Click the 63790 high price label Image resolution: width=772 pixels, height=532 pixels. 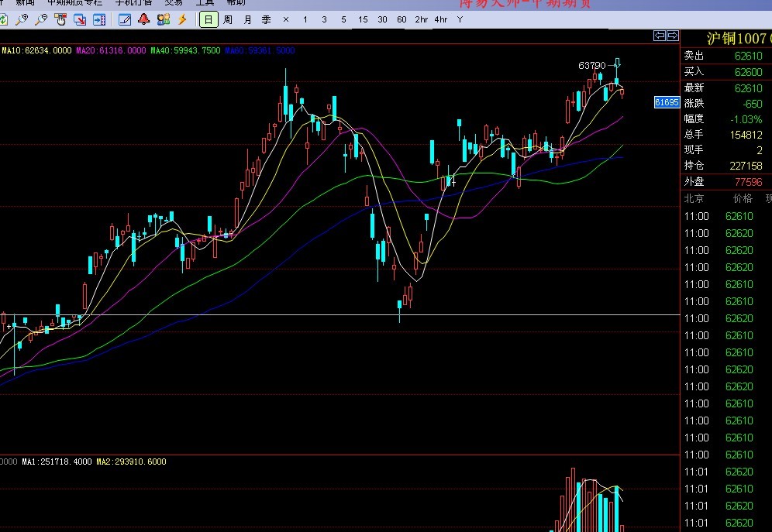592,65
